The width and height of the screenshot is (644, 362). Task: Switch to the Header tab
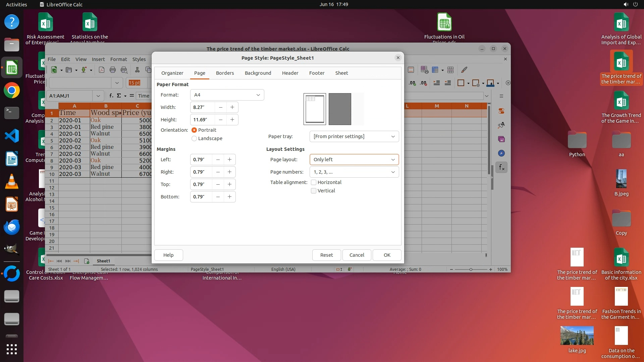pos(290,73)
